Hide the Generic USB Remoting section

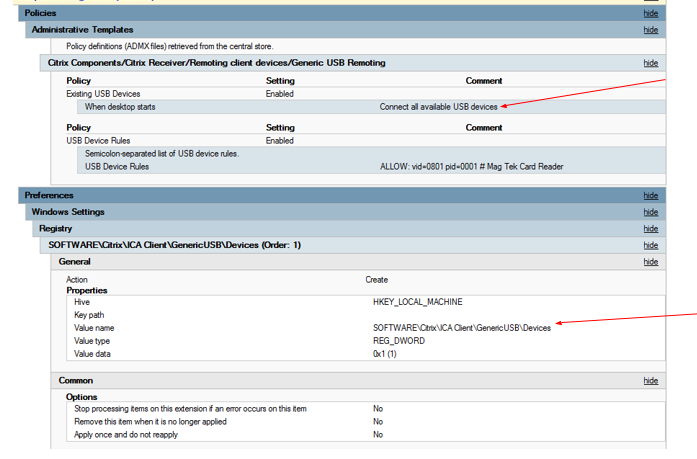651,63
